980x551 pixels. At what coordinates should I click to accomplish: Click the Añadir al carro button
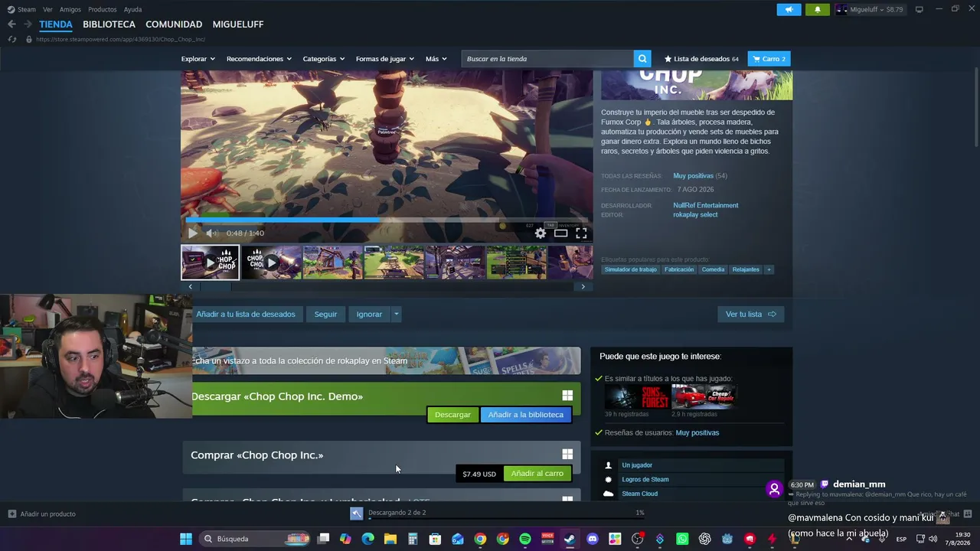click(x=537, y=474)
